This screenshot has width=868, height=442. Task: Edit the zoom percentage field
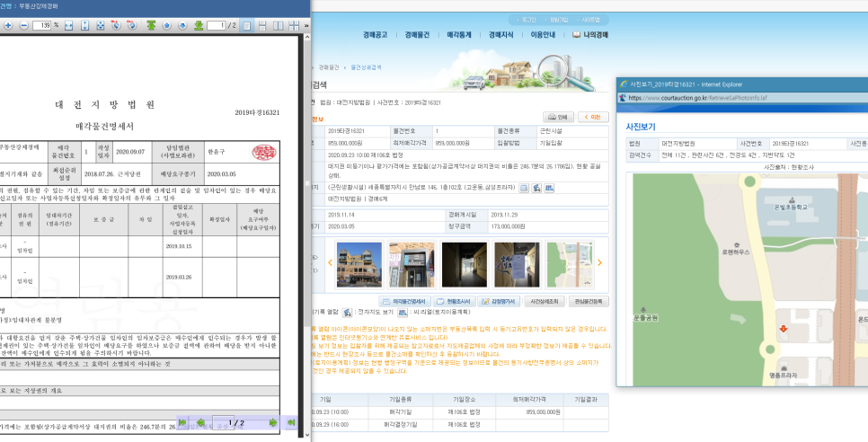coord(43,26)
